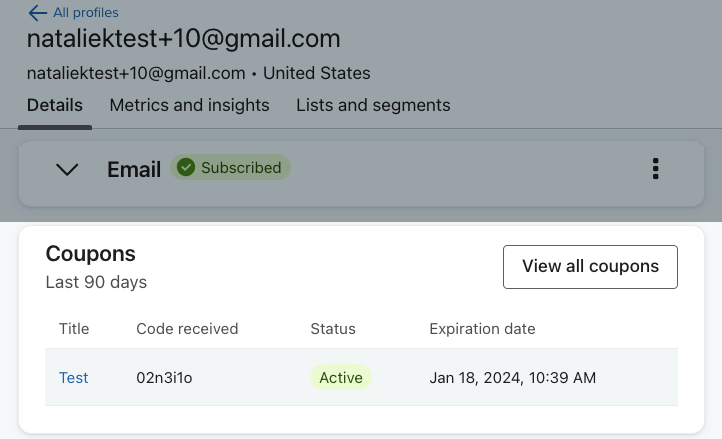The height and width of the screenshot is (439, 722).
Task: Click the Email section label
Action: point(134,169)
